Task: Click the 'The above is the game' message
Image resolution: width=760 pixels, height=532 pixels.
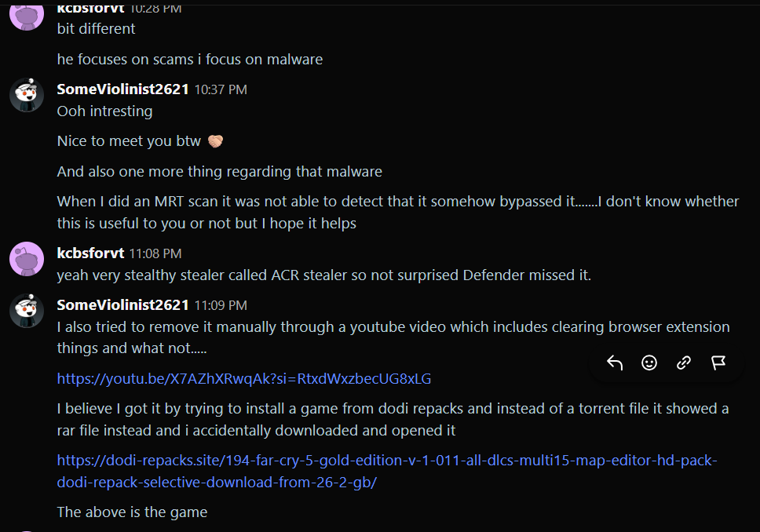Action: 132,512
